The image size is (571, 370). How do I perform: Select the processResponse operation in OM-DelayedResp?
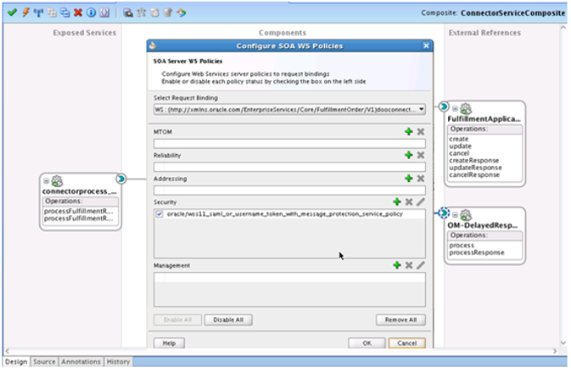477,253
